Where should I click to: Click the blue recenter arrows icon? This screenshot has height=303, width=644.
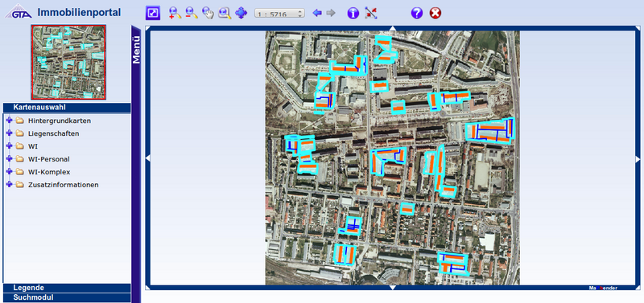pos(241,13)
